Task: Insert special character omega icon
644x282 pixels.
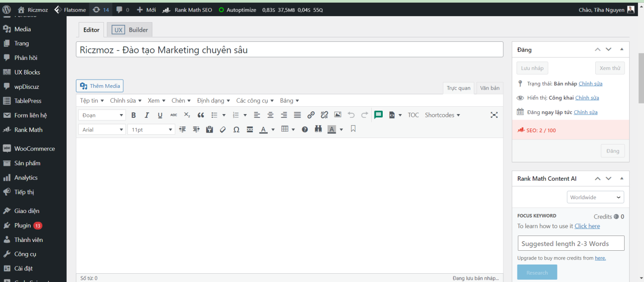Action: click(x=236, y=130)
